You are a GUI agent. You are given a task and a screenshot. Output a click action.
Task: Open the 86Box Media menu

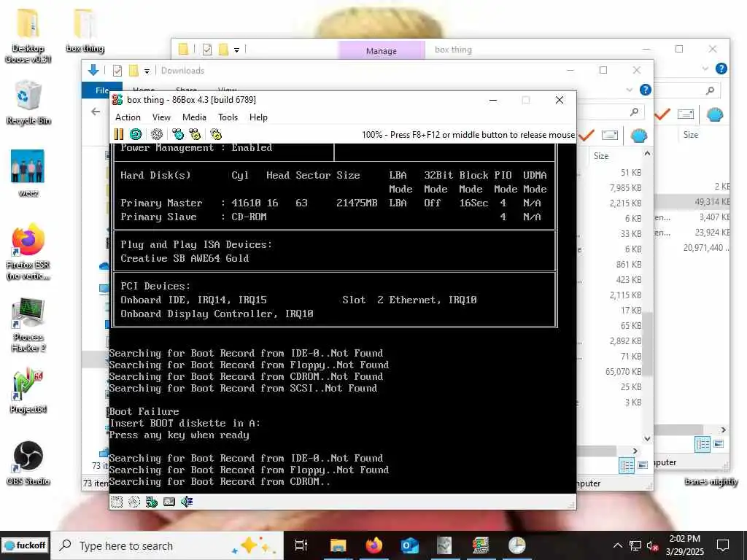pos(194,117)
